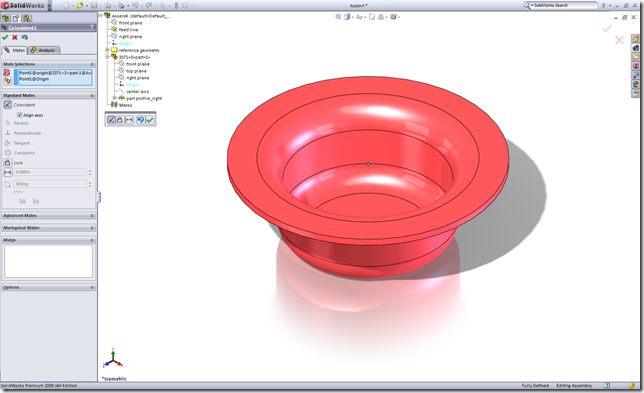Select feed line item in tree
Viewport: 644px width, 393px height.
click(129, 30)
